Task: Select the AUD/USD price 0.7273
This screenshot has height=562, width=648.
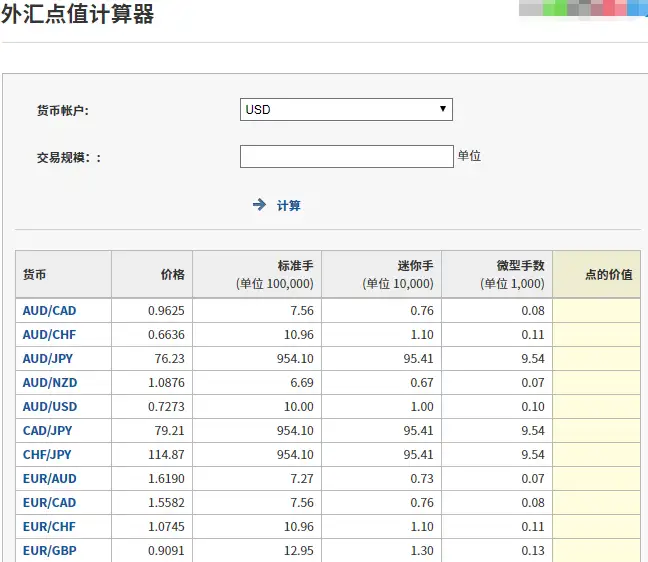Action: (x=166, y=407)
